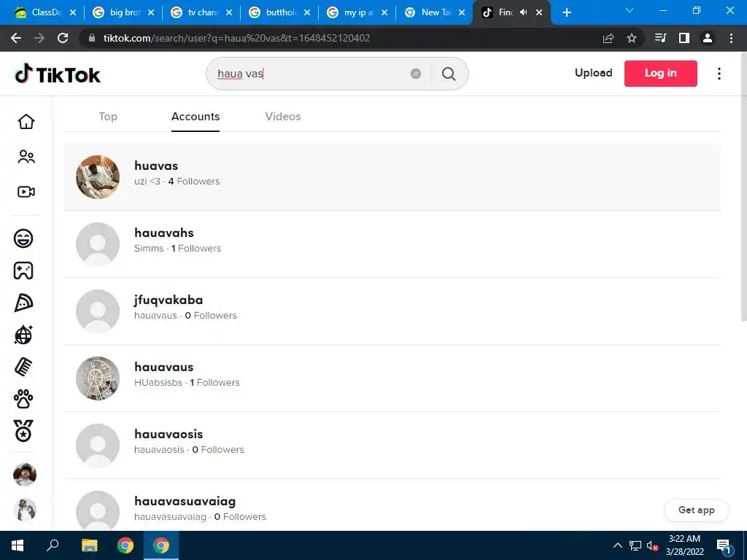Open a new browser tab
The image size is (747, 560).
(566, 12)
